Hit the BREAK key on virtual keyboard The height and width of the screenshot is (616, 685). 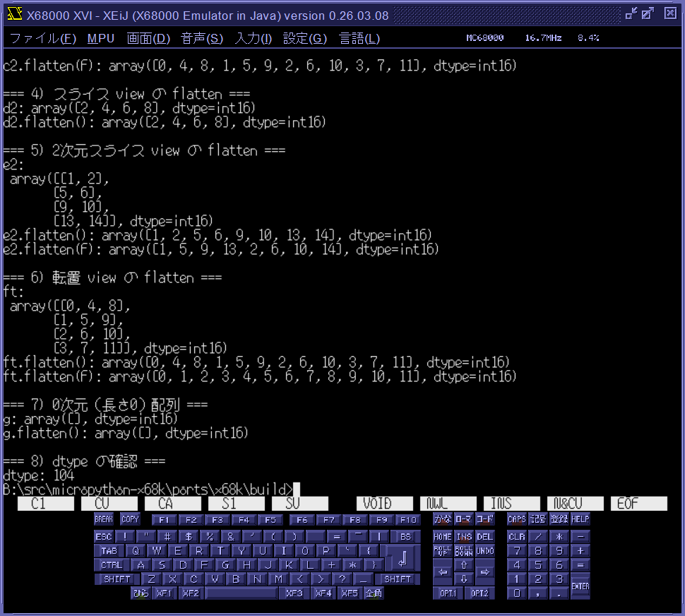[104, 519]
